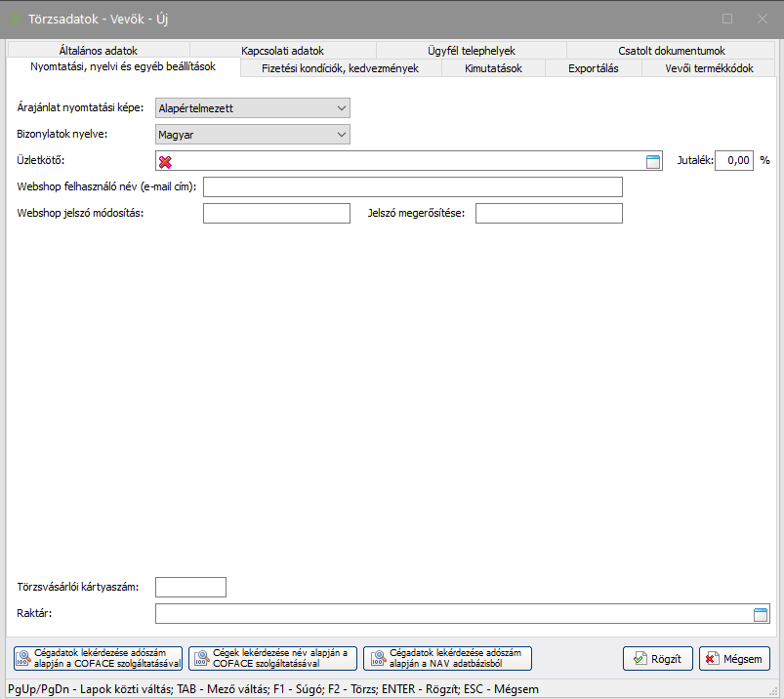Open the Raktár lookup window icon

(761, 614)
